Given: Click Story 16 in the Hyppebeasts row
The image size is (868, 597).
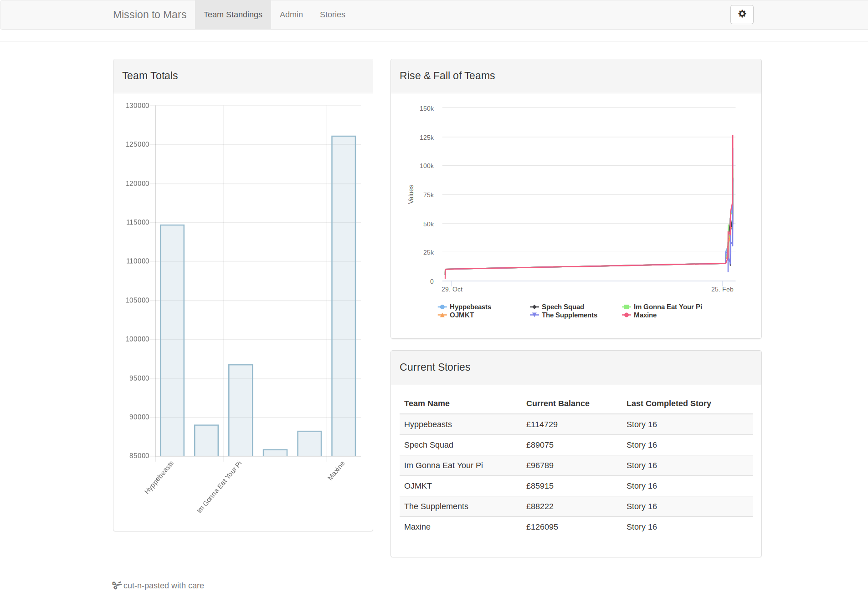Looking at the screenshot, I should click(642, 424).
